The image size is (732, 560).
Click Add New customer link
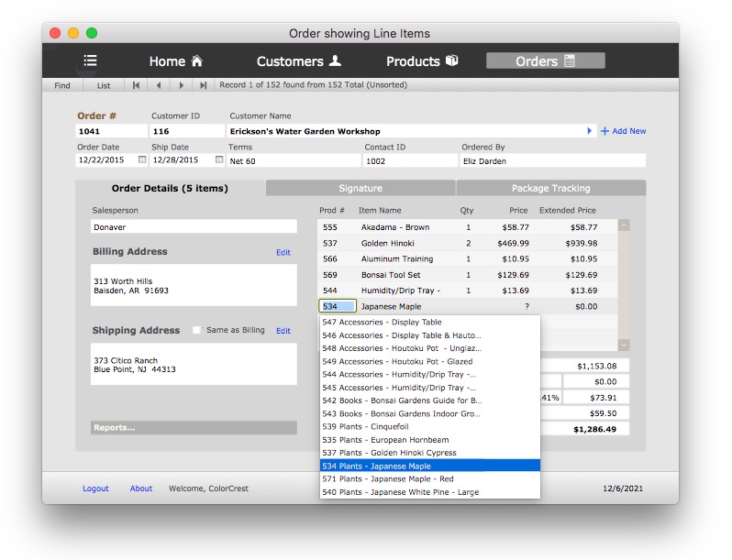(623, 131)
